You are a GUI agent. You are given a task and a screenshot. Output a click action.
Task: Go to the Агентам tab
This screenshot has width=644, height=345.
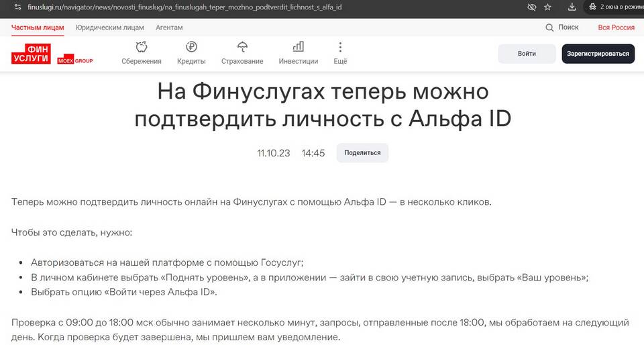[x=169, y=28]
